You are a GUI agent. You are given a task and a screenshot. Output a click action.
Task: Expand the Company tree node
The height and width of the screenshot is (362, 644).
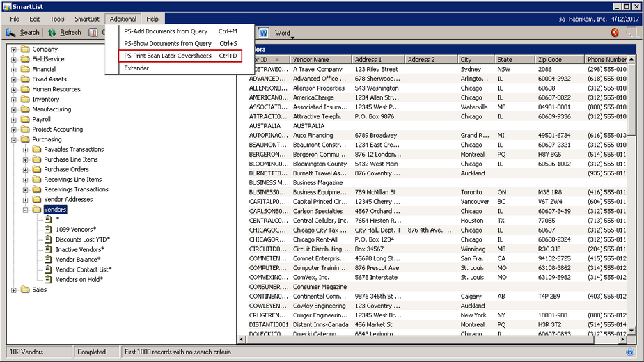click(14, 49)
